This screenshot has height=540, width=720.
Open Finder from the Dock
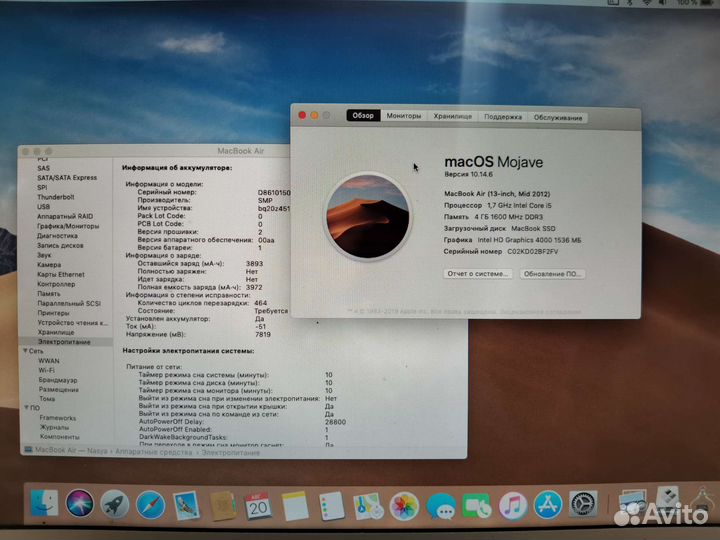coord(44,503)
